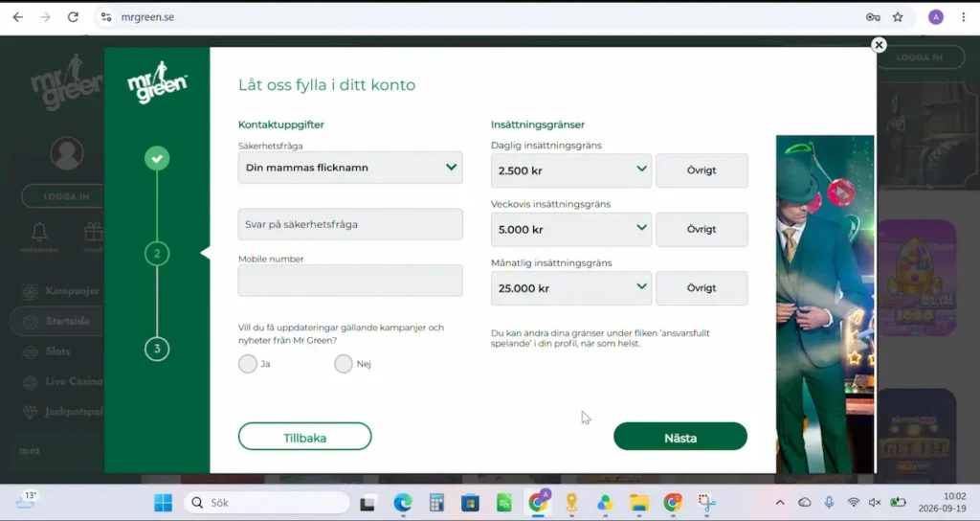
Task: Bookmark this page with the star icon
Action: click(x=898, y=17)
